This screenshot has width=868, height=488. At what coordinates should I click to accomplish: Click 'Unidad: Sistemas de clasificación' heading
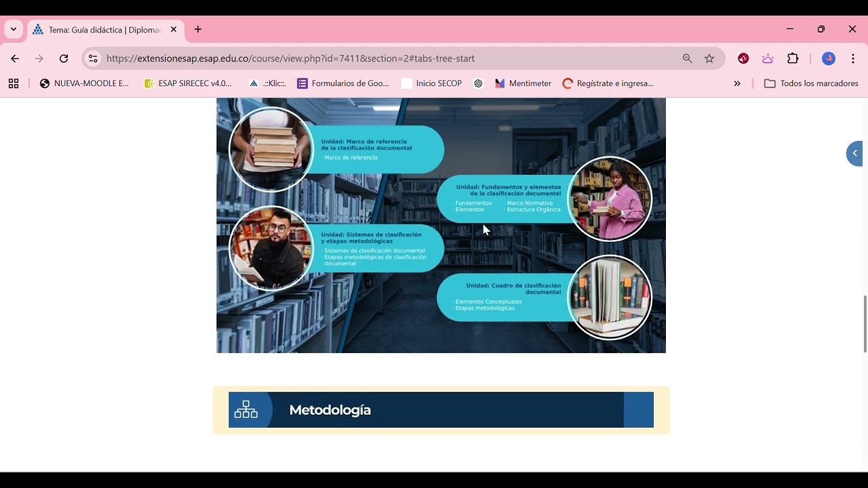[371, 237]
